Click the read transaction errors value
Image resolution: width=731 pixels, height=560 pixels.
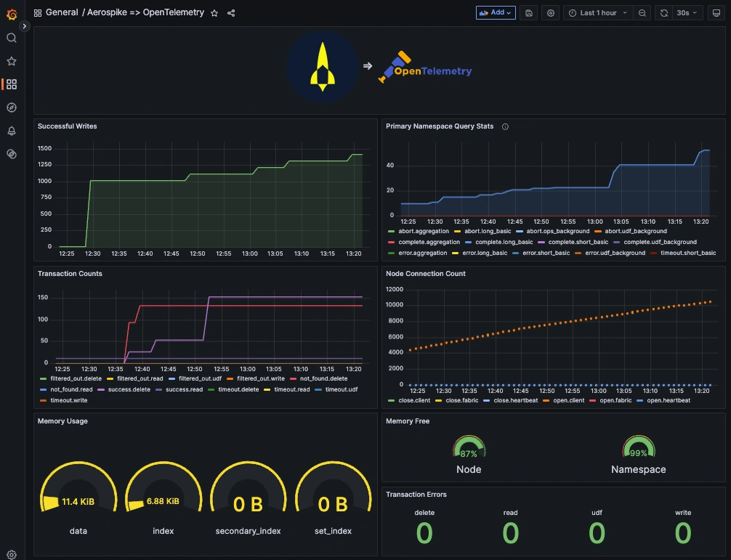(511, 532)
